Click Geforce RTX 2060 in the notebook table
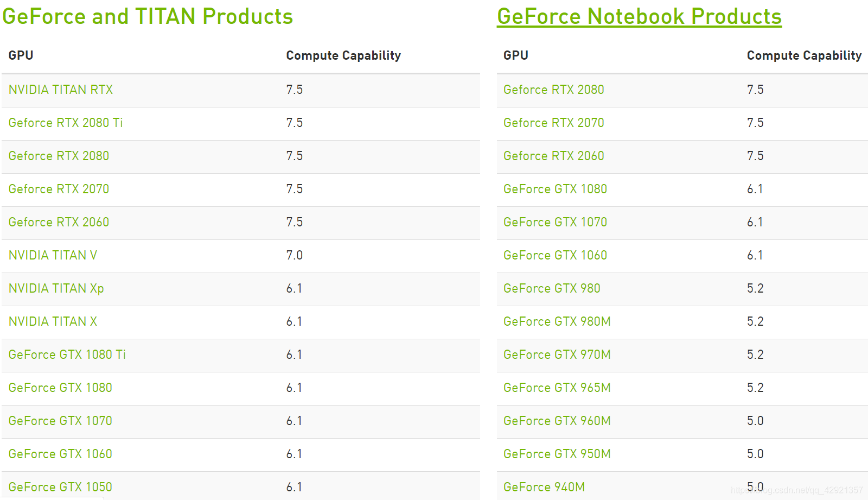This screenshot has height=500, width=868. tap(553, 156)
